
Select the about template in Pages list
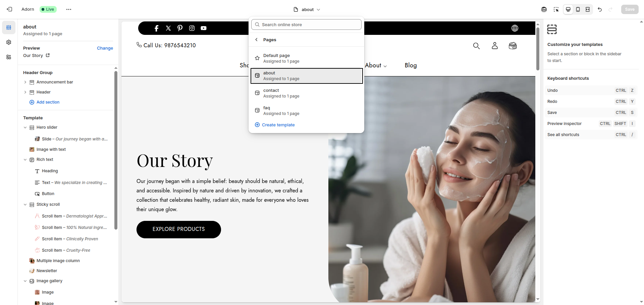[x=307, y=76]
